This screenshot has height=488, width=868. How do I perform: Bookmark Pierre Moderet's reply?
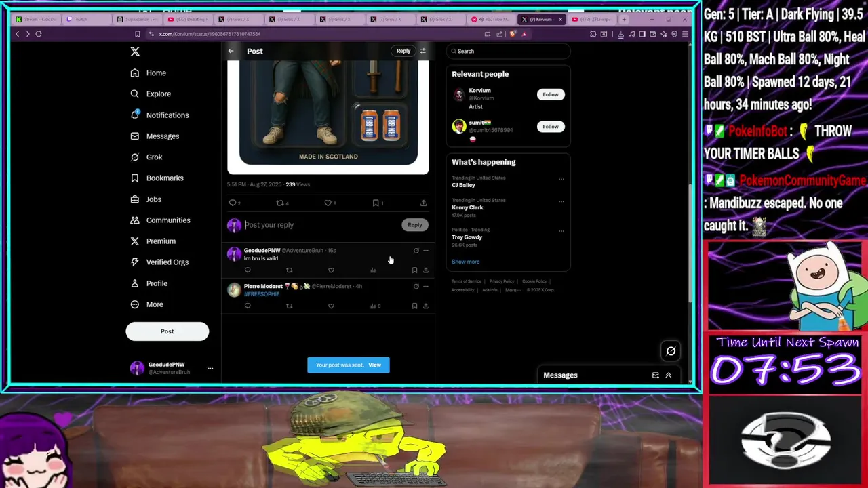pyautogui.click(x=414, y=306)
